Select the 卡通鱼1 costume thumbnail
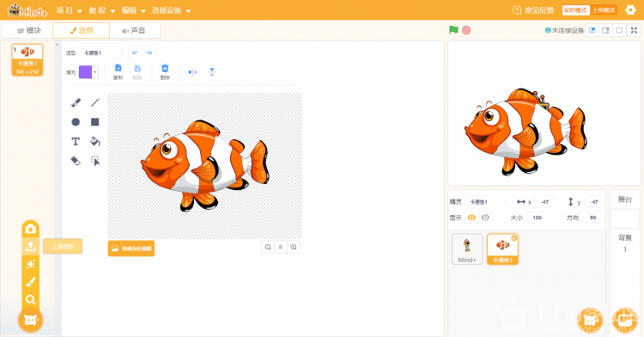This screenshot has height=337, width=644. pyautogui.click(x=27, y=60)
